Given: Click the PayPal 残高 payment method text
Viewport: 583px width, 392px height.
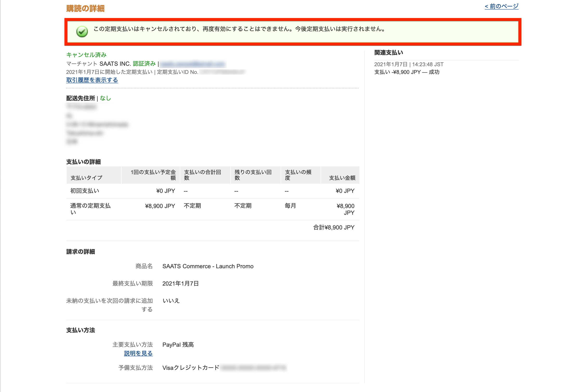Looking at the screenshot, I should 178,345.
